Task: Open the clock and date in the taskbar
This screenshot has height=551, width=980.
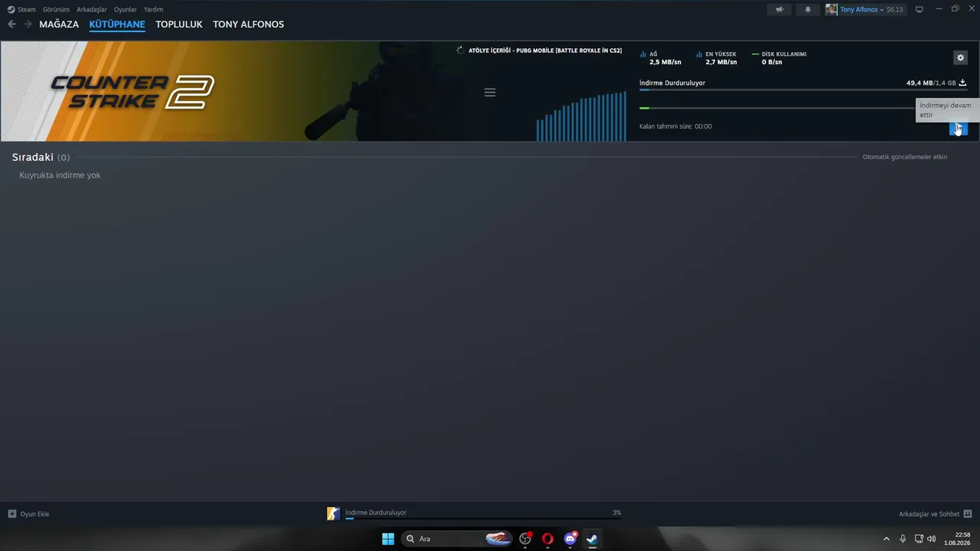Action: (959, 539)
